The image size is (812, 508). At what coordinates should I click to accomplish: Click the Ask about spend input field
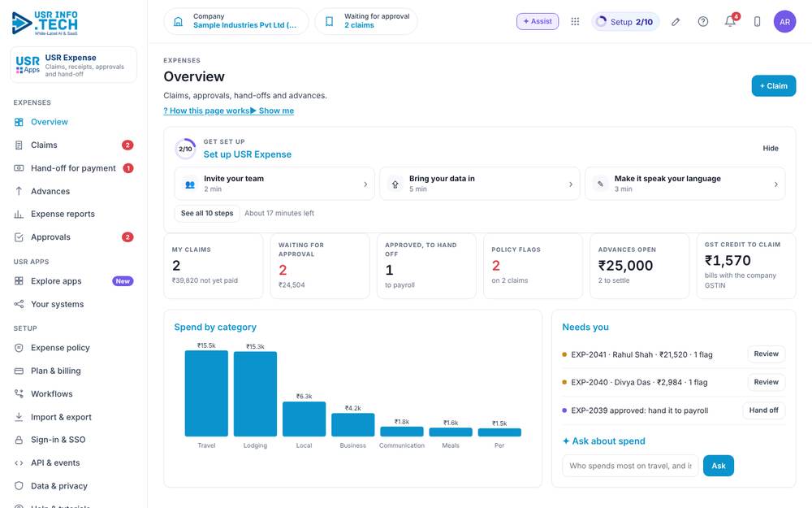[630, 466]
